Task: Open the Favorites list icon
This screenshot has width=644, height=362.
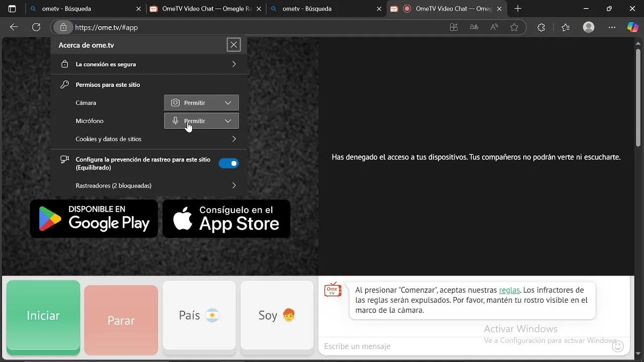Action: (566, 28)
